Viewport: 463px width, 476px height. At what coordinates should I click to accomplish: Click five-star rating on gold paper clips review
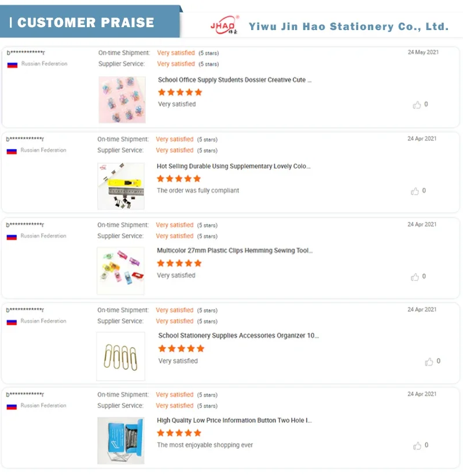(x=181, y=349)
